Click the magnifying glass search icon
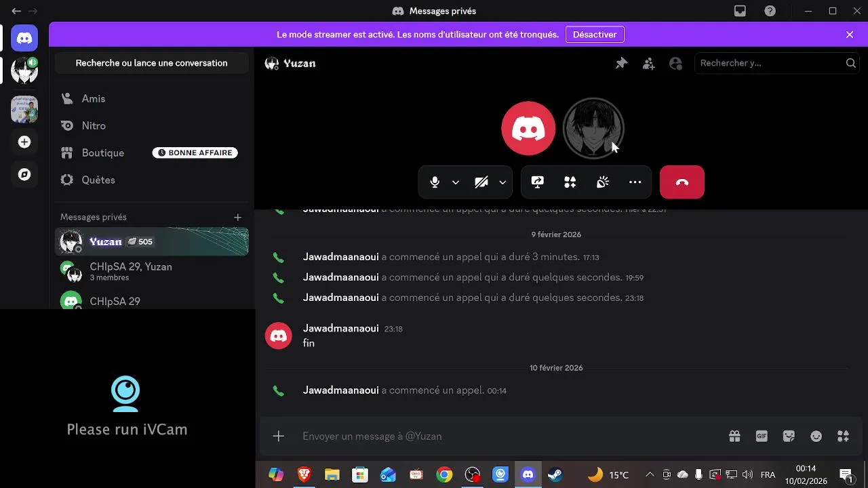Screen dimensions: 868x488 (x=850, y=63)
